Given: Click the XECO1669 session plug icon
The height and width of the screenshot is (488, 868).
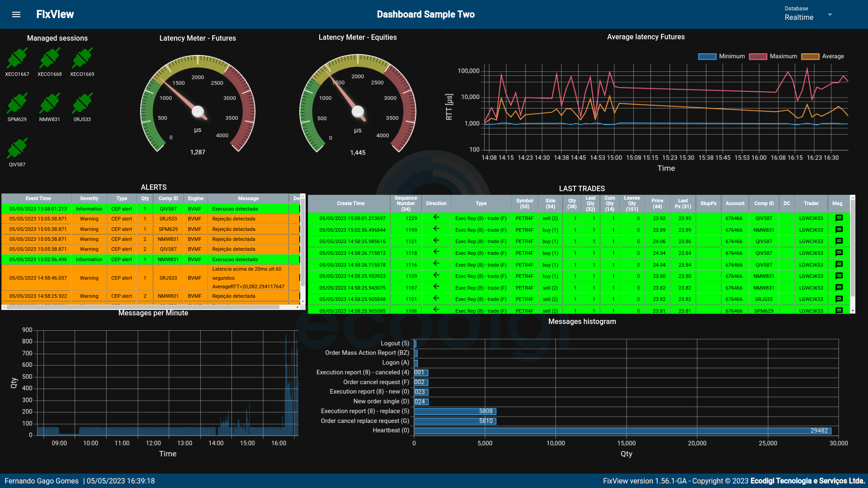Looking at the screenshot, I should (82, 58).
